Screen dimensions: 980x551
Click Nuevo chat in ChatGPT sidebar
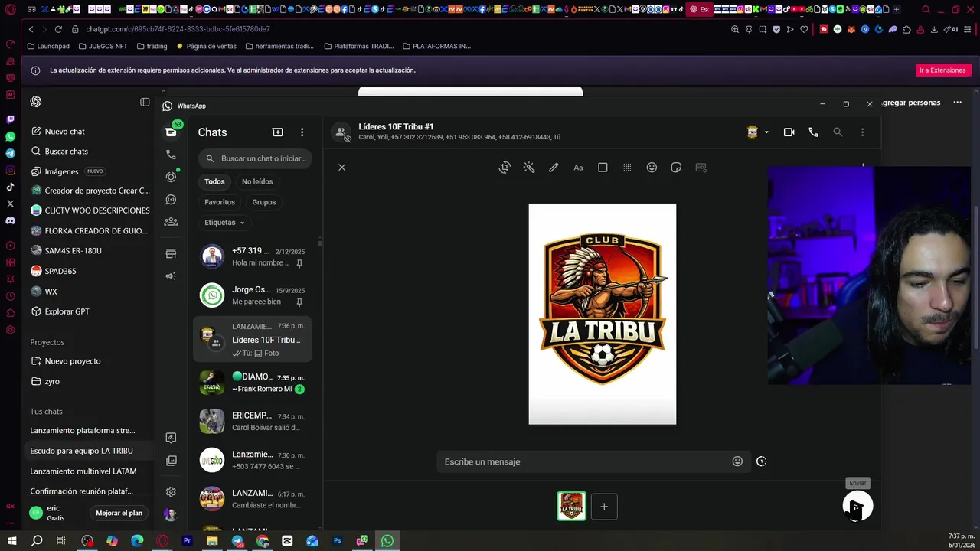[64, 132]
